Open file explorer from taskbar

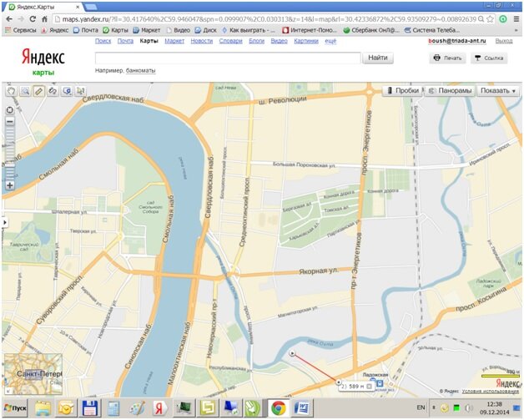tap(43, 408)
